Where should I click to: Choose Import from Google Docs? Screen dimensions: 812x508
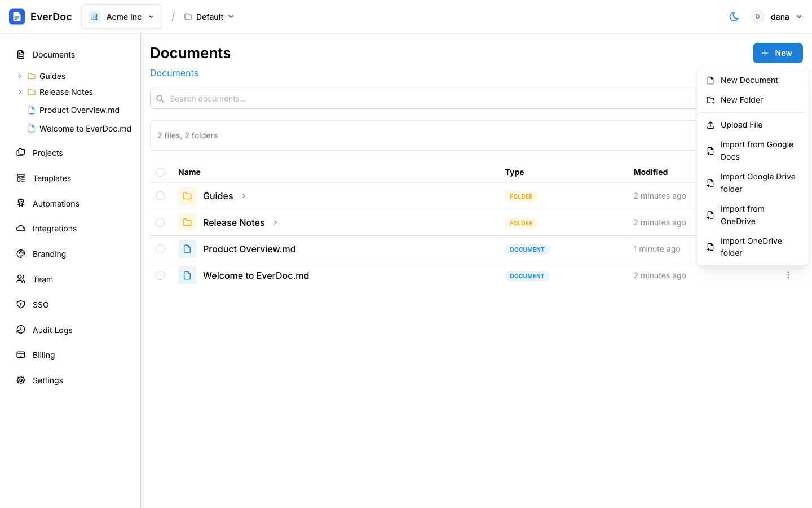point(753,151)
